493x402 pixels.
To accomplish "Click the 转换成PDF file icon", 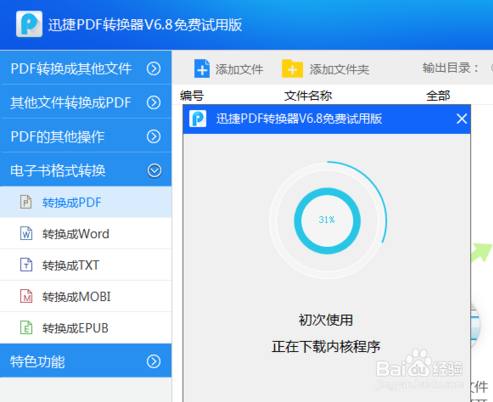I will point(26,202).
